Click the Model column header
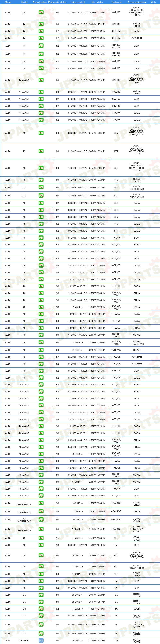 coord(24,2)
